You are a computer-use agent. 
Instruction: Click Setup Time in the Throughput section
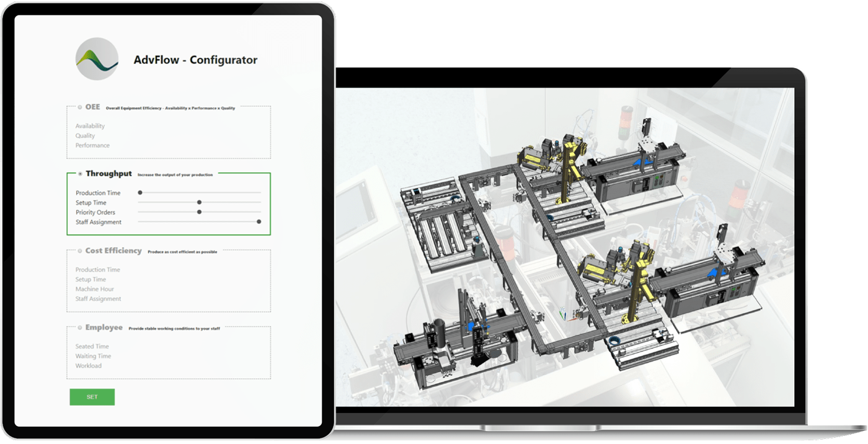[91, 203]
